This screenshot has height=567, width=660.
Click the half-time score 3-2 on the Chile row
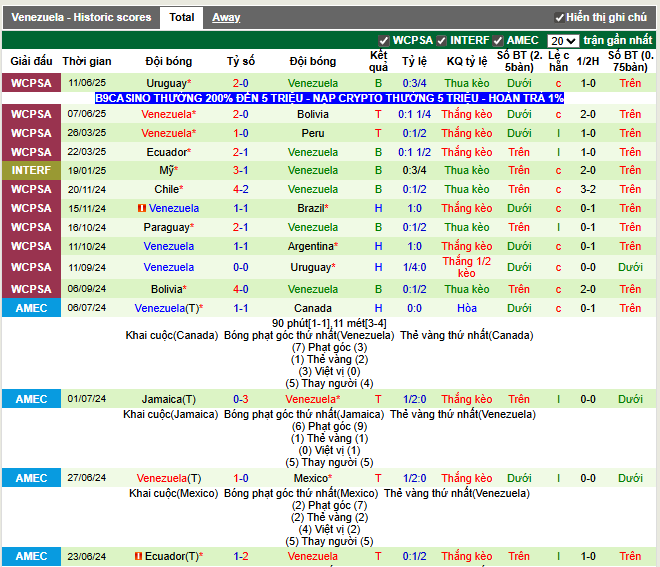click(x=588, y=189)
